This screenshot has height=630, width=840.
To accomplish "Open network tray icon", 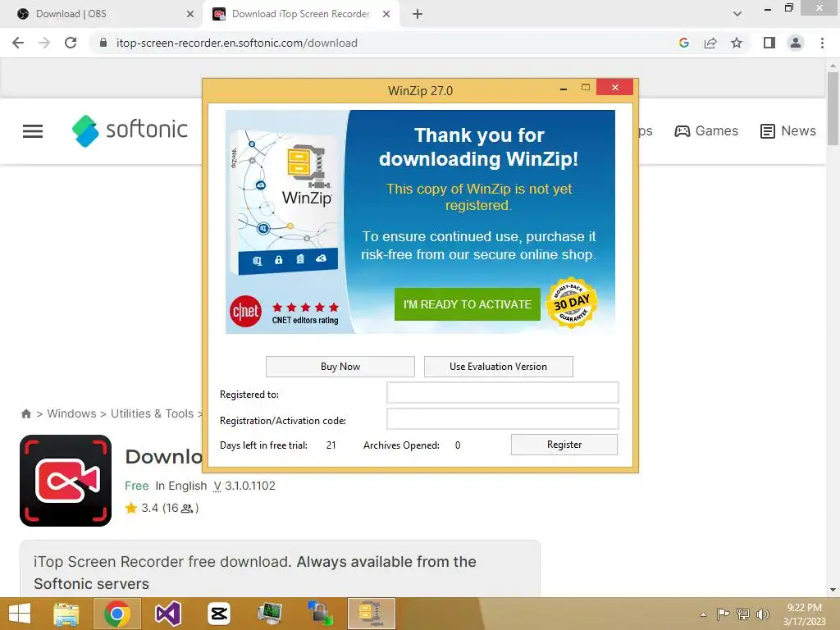I will (x=743, y=614).
